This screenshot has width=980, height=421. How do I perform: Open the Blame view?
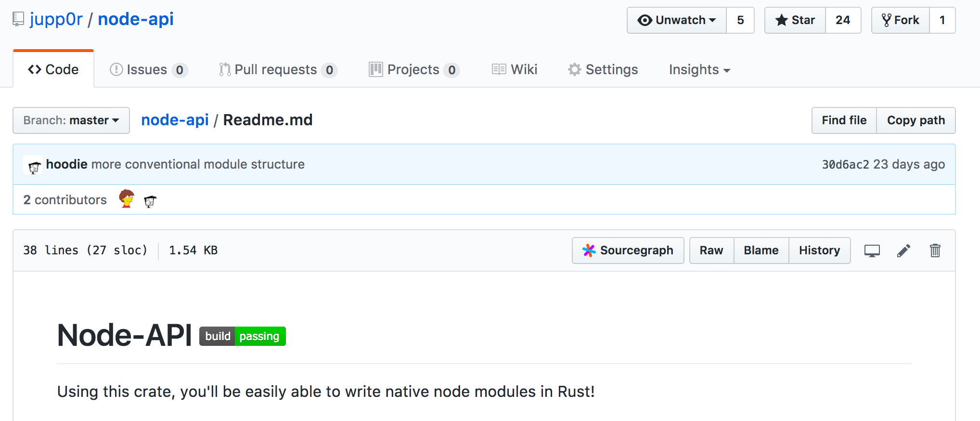pyautogui.click(x=761, y=250)
